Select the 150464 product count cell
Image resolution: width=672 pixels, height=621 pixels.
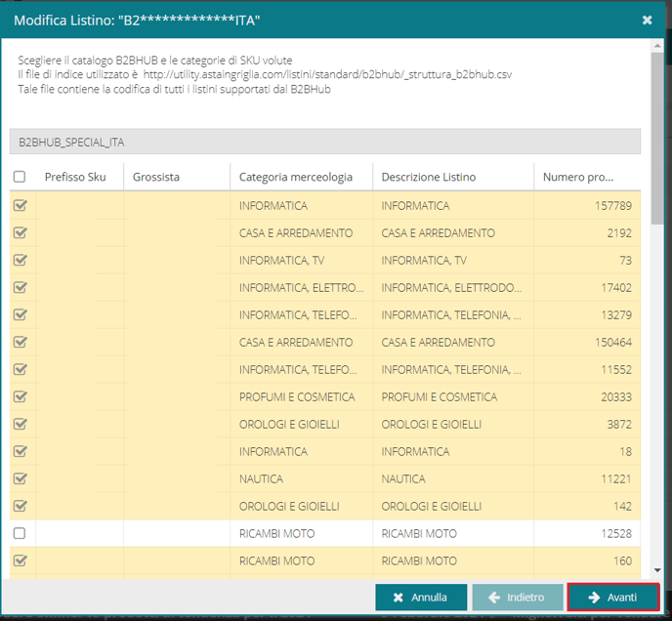tap(587, 343)
